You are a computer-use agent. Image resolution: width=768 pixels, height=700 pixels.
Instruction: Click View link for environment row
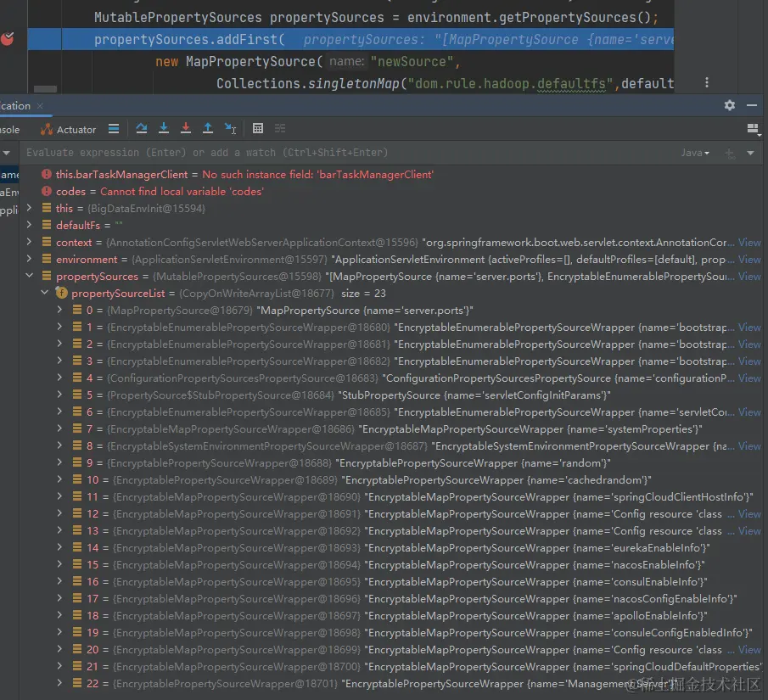tap(749, 259)
